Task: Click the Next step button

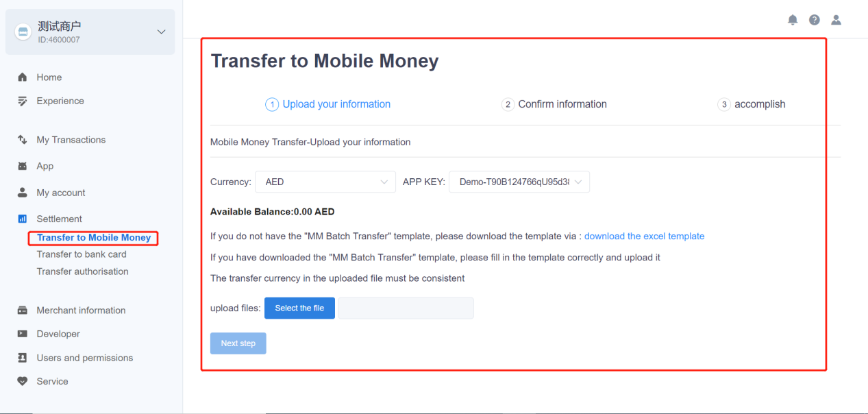Action: [238, 343]
